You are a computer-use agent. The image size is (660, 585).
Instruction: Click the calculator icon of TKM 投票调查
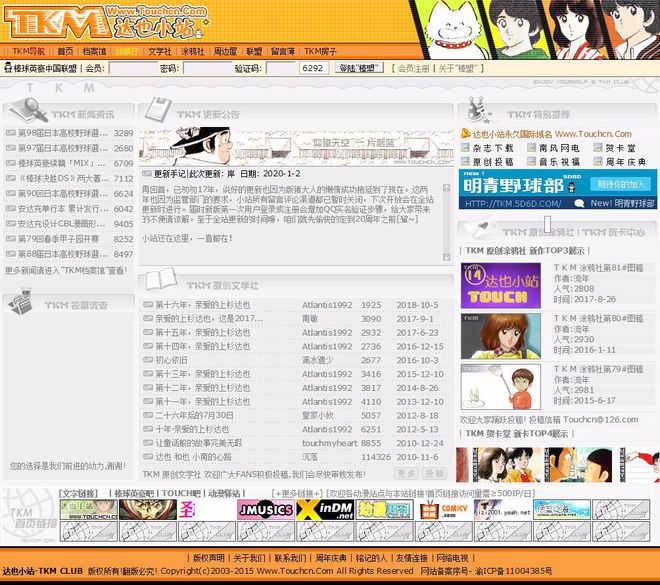[21, 301]
